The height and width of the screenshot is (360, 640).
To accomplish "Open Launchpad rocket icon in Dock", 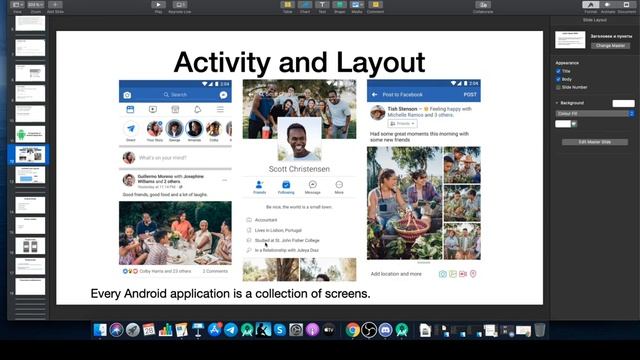I will (133, 330).
